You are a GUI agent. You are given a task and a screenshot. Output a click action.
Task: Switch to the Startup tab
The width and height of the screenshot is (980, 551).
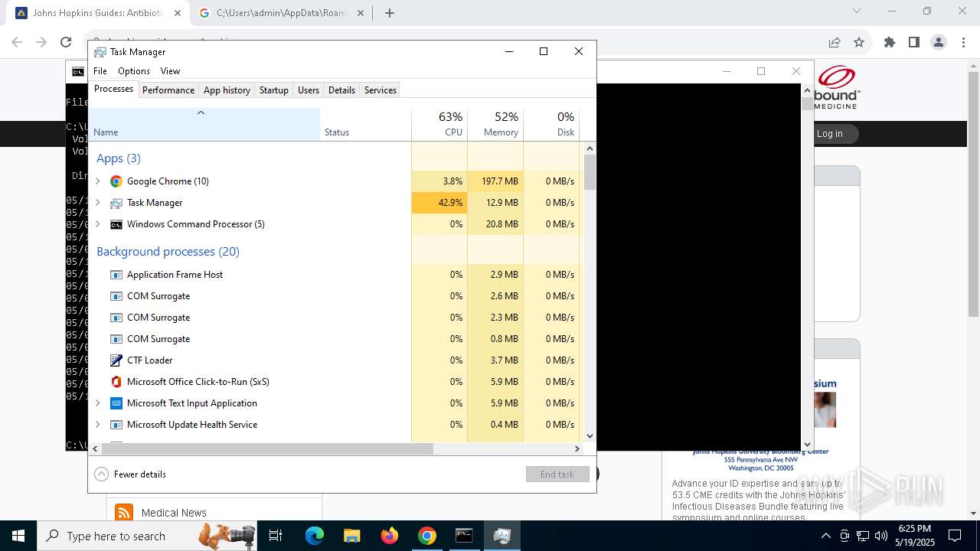pos(273,90)
